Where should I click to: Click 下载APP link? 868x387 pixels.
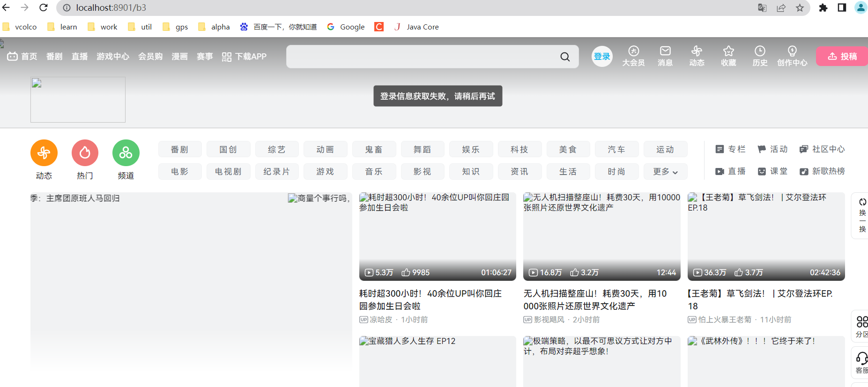[244, 56]
